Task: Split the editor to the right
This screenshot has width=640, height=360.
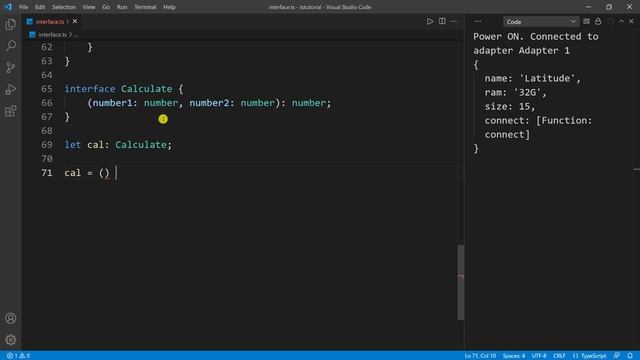Action: tap(442, 21)
